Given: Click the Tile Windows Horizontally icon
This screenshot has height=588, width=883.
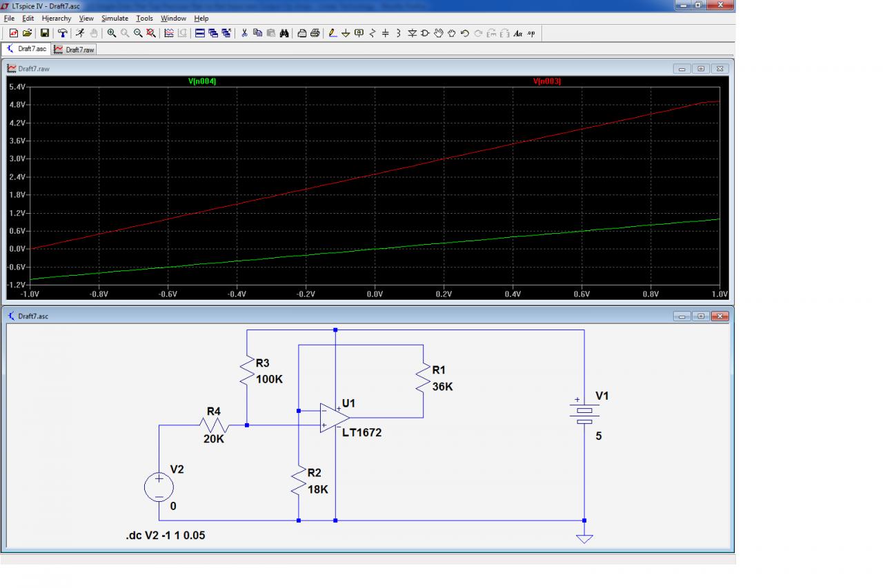Looking at the screenshot, I should [x=200, y=33].
